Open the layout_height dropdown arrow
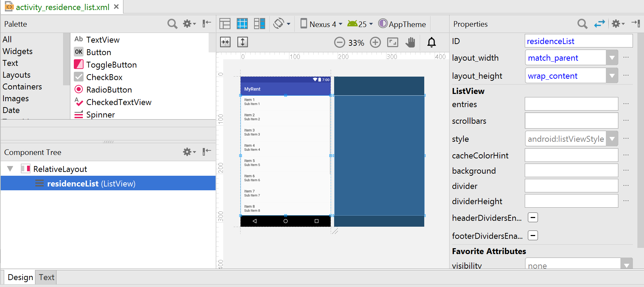Screen dimensions: 644x287 coord(612,76)
